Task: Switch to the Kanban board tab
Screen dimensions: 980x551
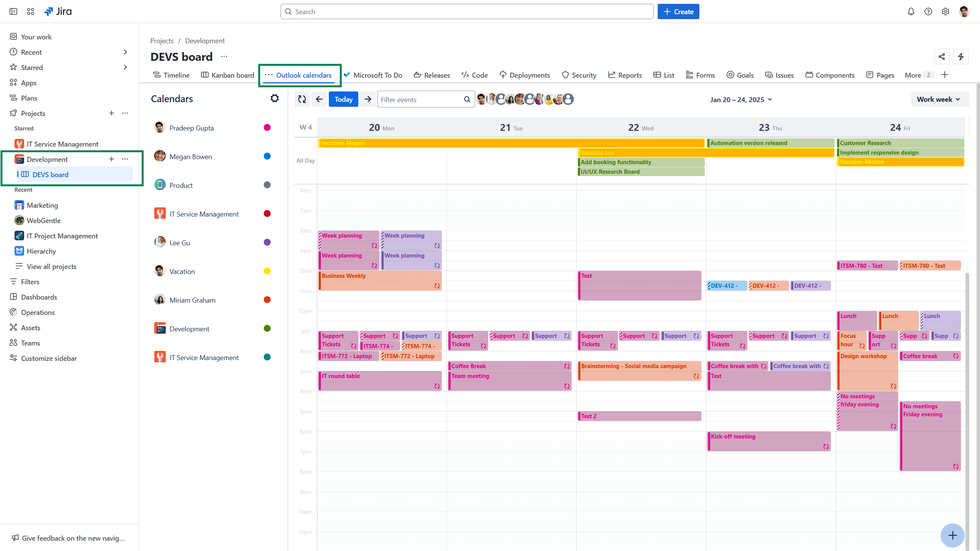Action: point(227,75)
